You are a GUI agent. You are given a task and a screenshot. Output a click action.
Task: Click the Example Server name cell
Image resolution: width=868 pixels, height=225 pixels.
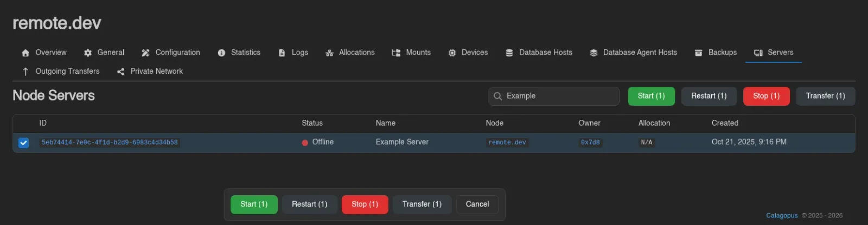(x=402, y=142)
